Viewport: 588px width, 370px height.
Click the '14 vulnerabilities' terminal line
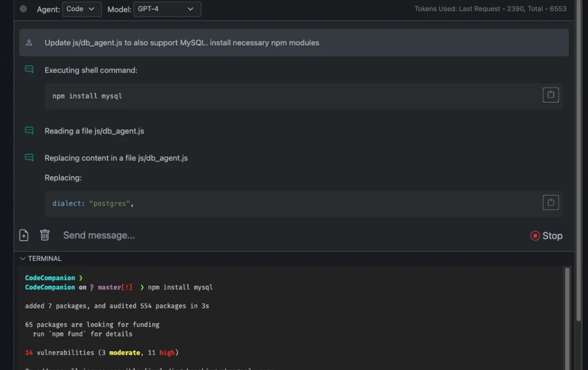coord(102,353)
